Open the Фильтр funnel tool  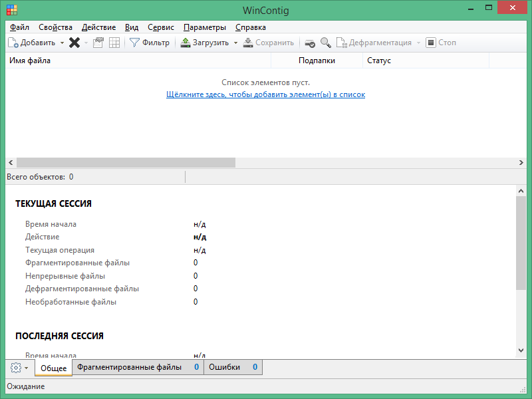click(150, 43)
